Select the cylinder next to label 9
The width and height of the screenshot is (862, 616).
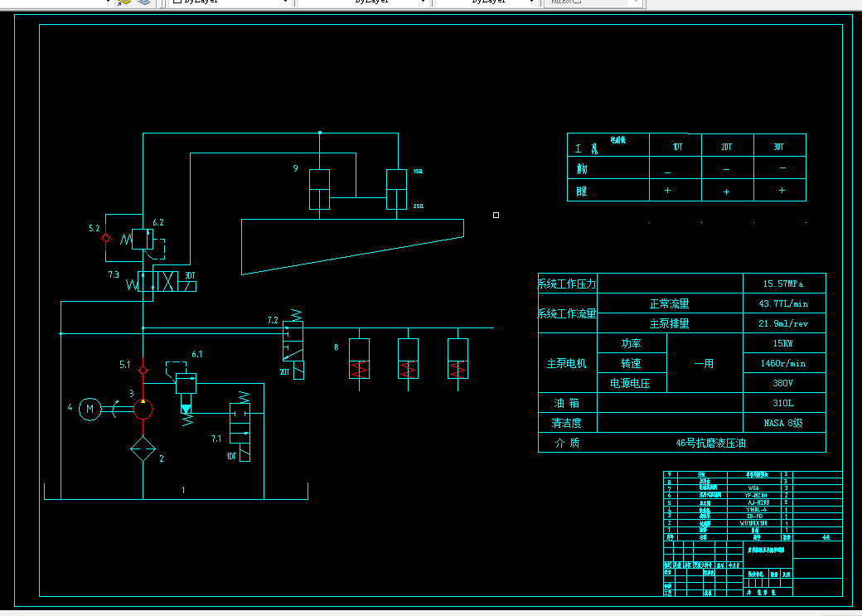pos(319,189)
